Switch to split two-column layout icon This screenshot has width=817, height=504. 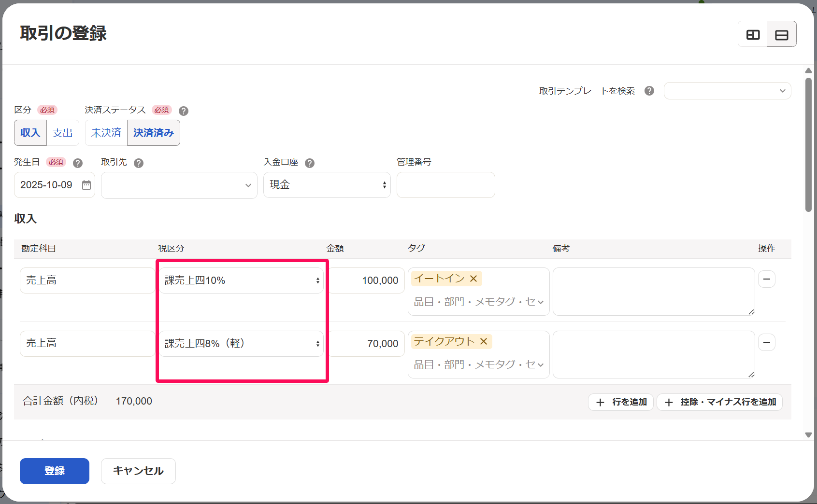coord(753,34)
